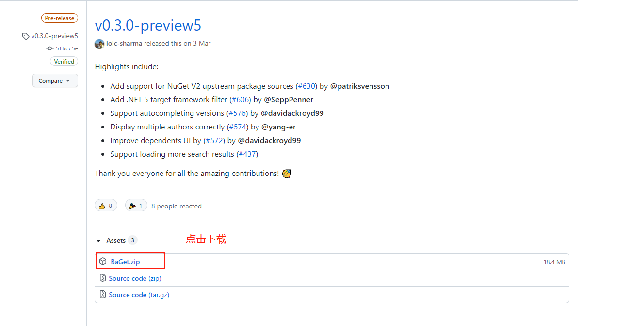
Task: Toggle the party popper reaction
Action: click(136, 206)
